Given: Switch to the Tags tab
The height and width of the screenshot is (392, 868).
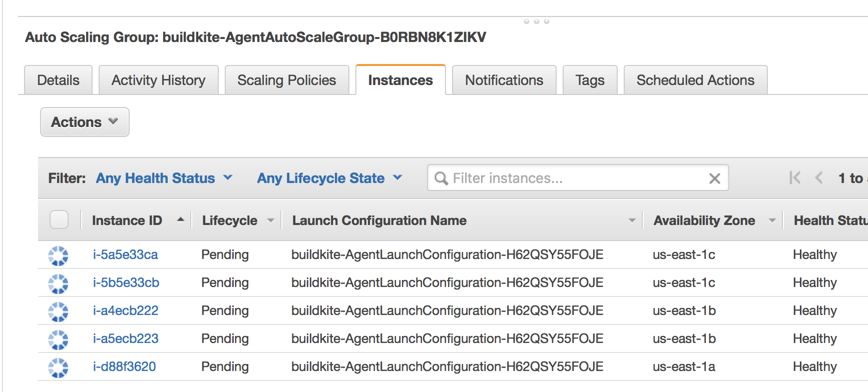Looking at the screenshot, I should pos(590,80).
